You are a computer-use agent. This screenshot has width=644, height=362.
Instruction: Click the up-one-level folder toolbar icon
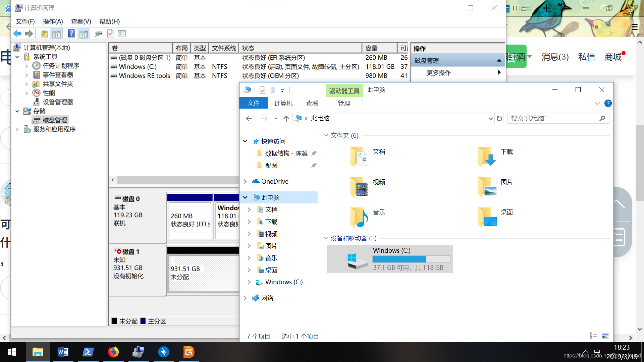coord(44,34)
